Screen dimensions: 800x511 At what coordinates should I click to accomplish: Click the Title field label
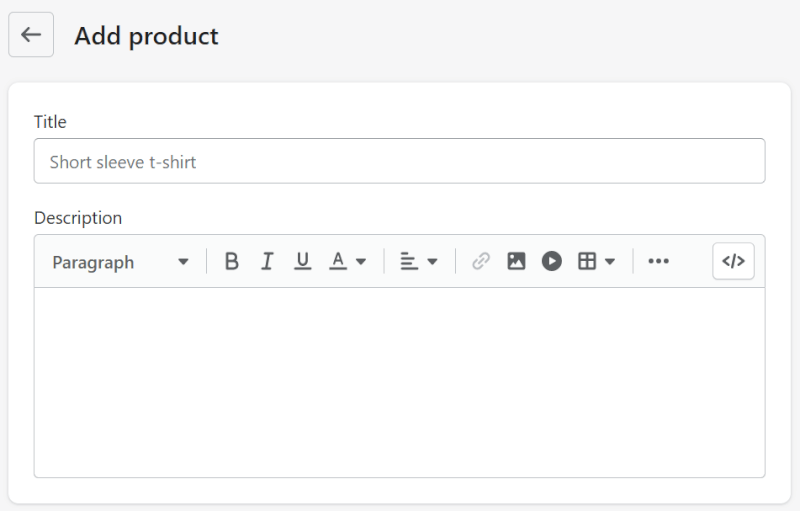pos(50,122)
